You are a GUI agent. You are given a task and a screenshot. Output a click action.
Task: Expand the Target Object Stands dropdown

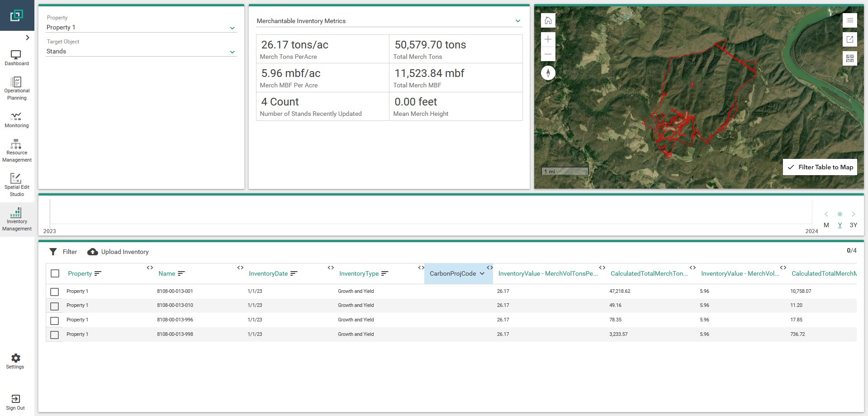click(141, 52)
